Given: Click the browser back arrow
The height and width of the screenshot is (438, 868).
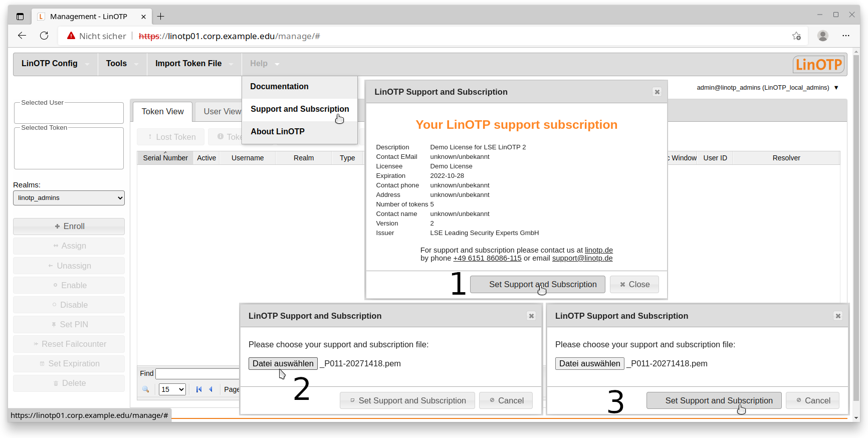Looking at the screenshot, I should [22, 36].
